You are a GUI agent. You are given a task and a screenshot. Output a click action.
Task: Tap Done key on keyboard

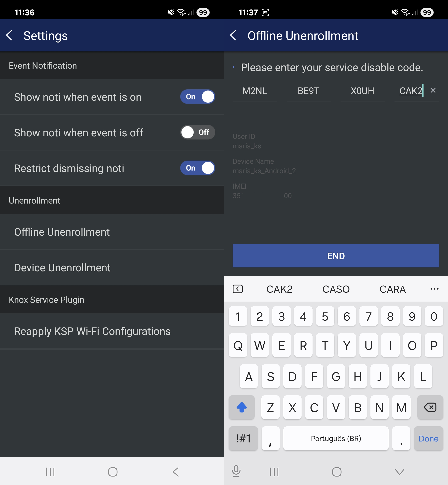coord(428,438)
